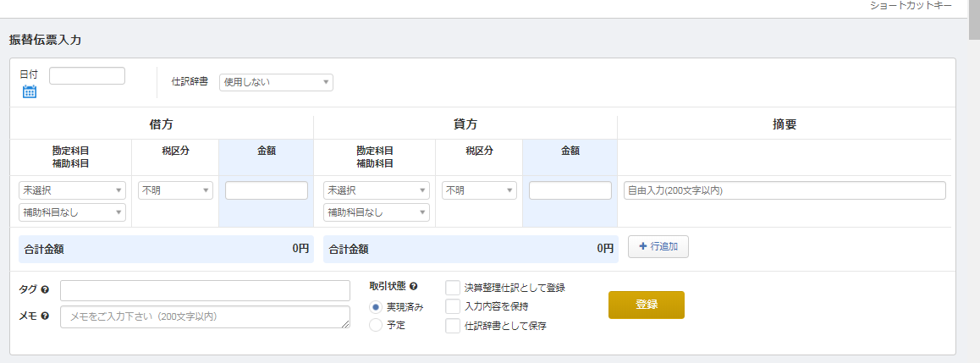This screenshot has width=980, height=363.
Task: Click the 日付 date input field
Action: tap(87, 76)
